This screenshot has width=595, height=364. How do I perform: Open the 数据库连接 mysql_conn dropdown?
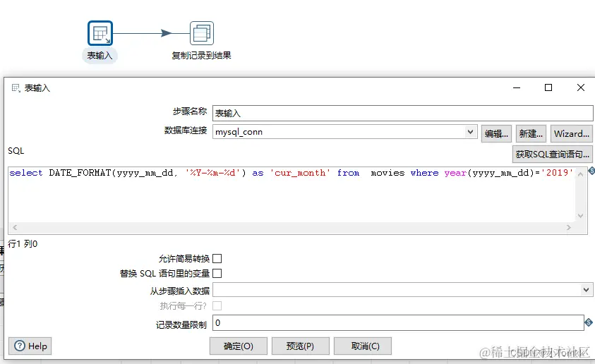coord(470,132)
